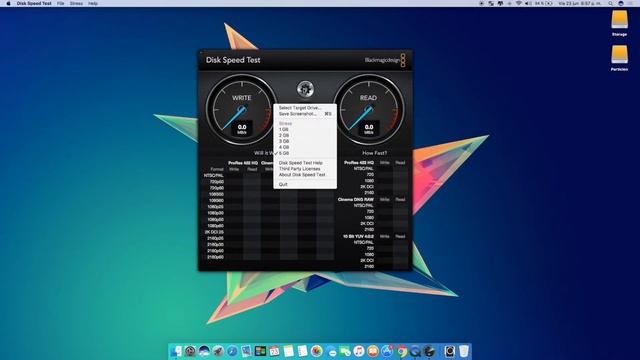Click Wi-Fi status icon in menu bar

tap(519, 3)
